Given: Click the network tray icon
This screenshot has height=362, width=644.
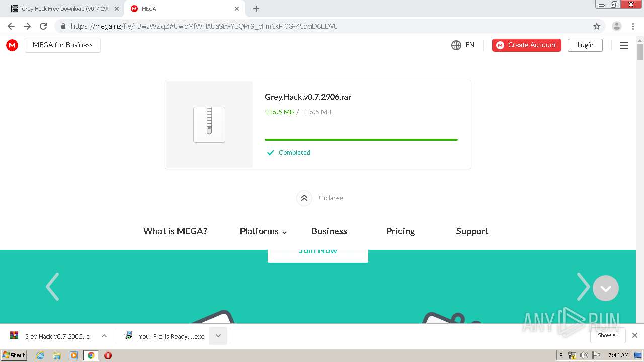Looking at the screenshot, I should [572, 355].
